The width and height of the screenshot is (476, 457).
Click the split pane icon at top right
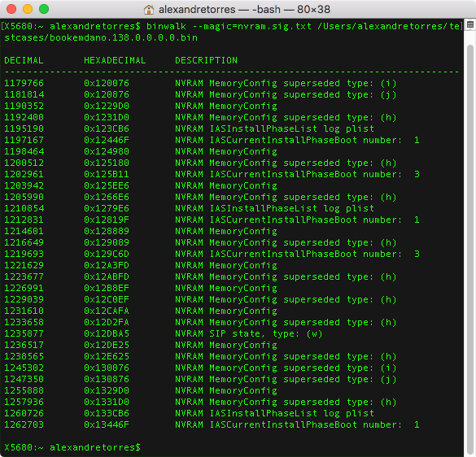(x=470, y=25)
